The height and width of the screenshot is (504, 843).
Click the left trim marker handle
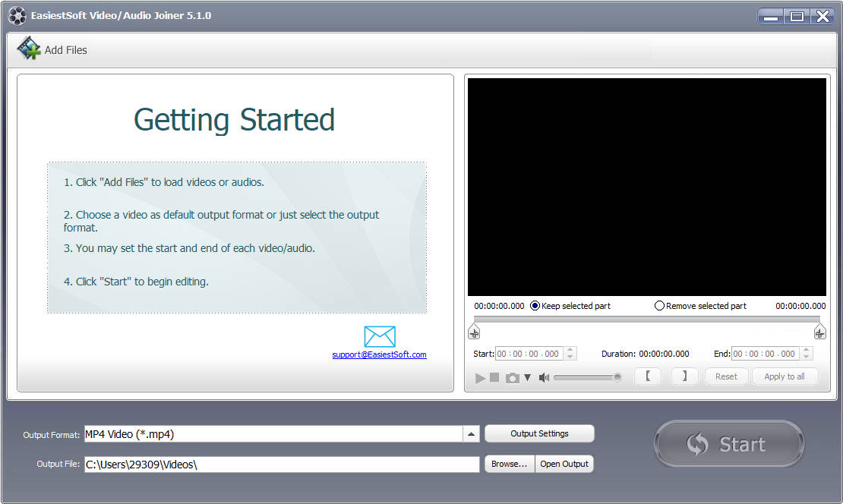[474, 332]
